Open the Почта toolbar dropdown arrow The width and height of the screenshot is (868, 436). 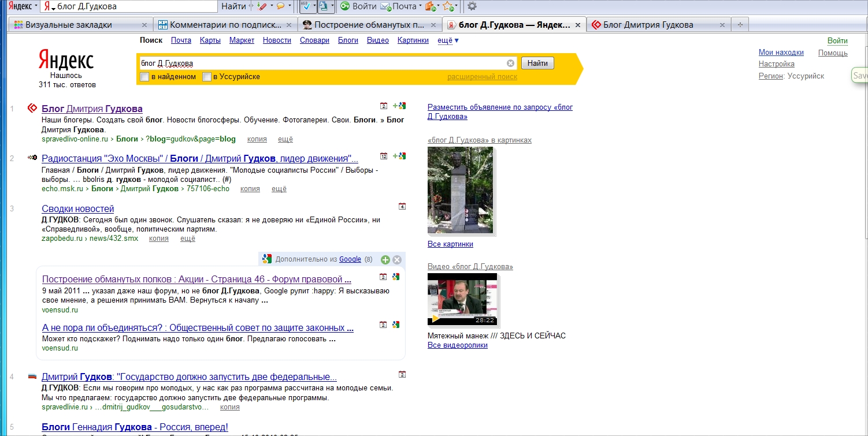pos(420,7)
